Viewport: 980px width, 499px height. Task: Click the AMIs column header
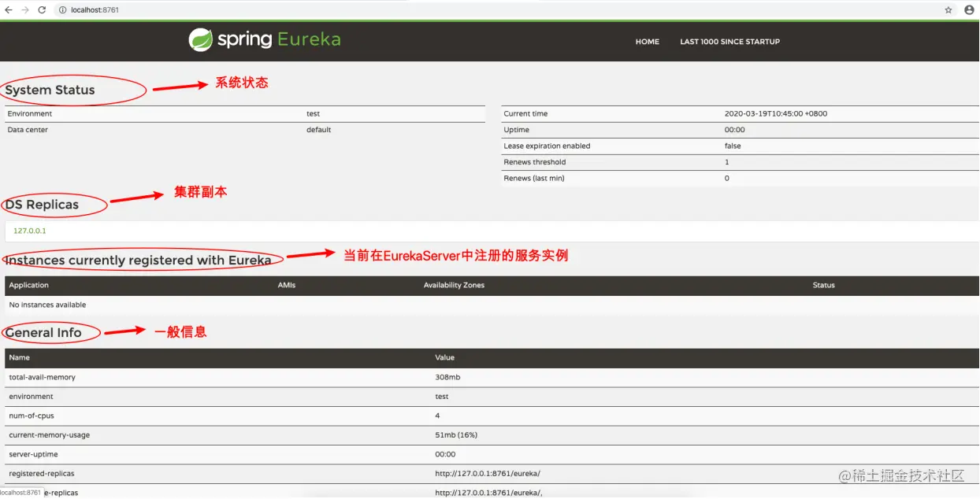click(287, 285)
